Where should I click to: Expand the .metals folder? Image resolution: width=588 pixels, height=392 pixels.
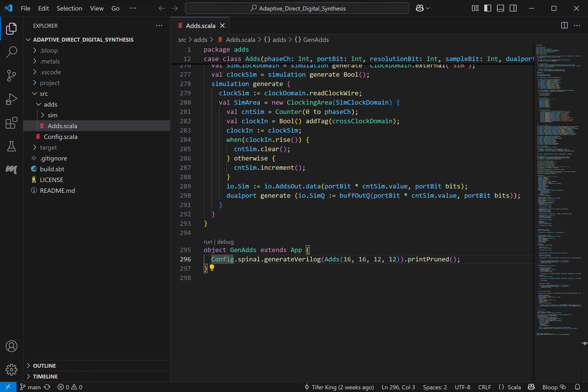(35, 61)
